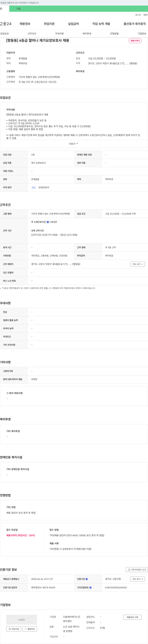This screenshot has height=644, width=148.
Task: Click employee count 37명
Action: click(102, 628)
